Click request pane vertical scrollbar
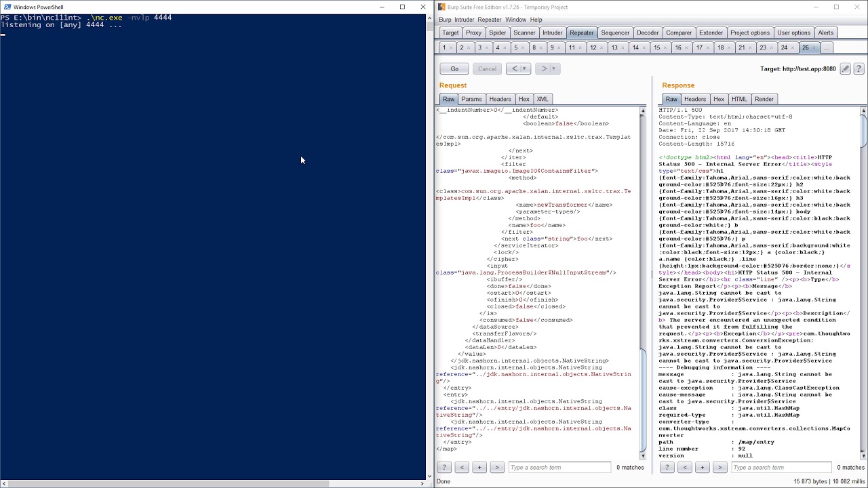 643,283
